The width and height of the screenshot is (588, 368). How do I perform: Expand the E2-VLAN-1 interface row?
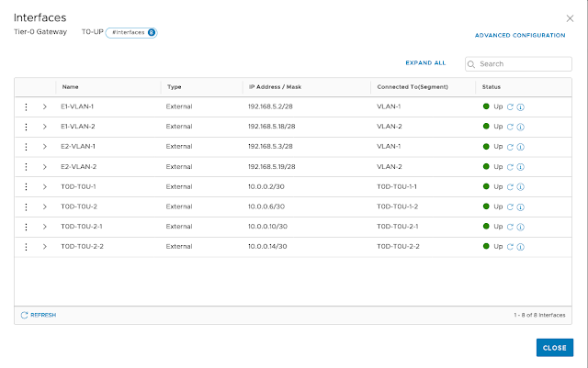(x=44, y=147)
